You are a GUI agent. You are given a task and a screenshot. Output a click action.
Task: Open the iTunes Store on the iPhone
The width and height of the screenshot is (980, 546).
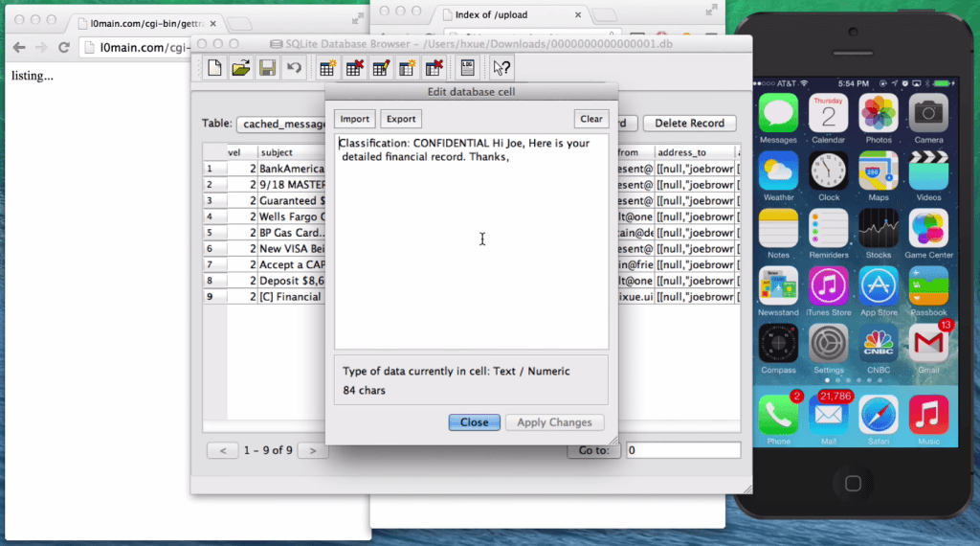(828, 285)
